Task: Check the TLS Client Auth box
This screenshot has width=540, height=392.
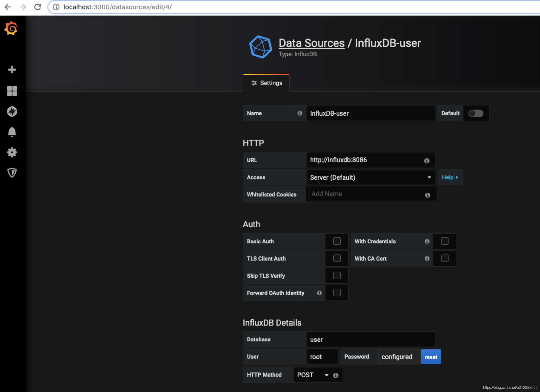Action: [x=337, y=258]
